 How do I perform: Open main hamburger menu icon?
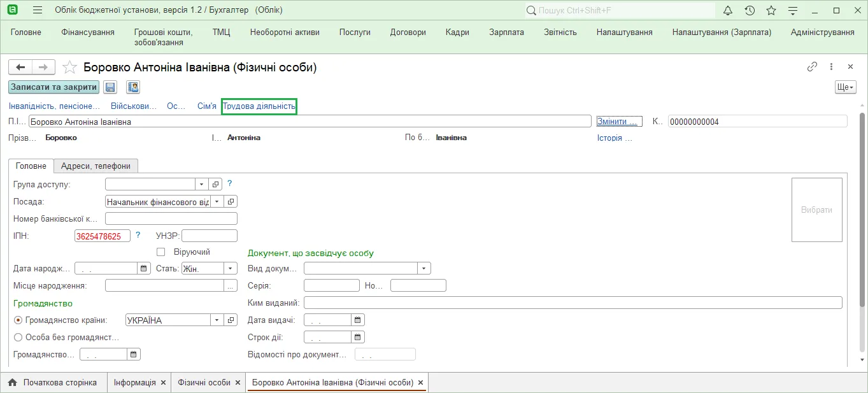click(37, 10)
